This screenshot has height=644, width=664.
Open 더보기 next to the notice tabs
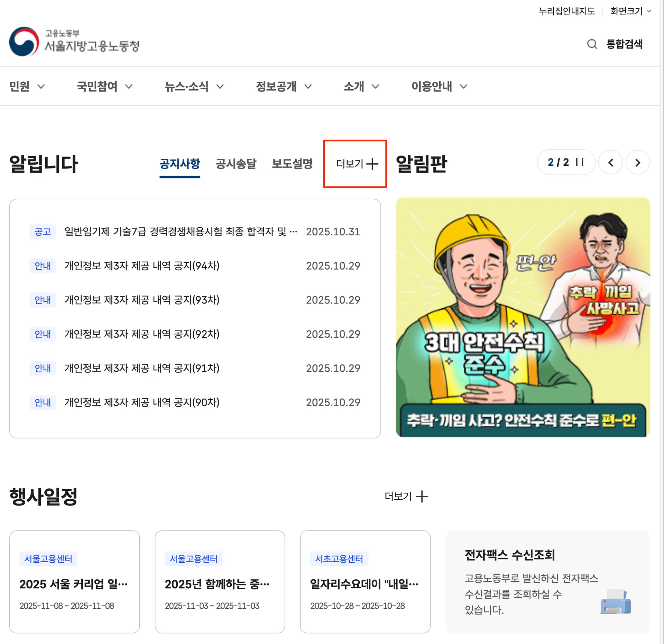pyautogui.click(x=355, y=164)
